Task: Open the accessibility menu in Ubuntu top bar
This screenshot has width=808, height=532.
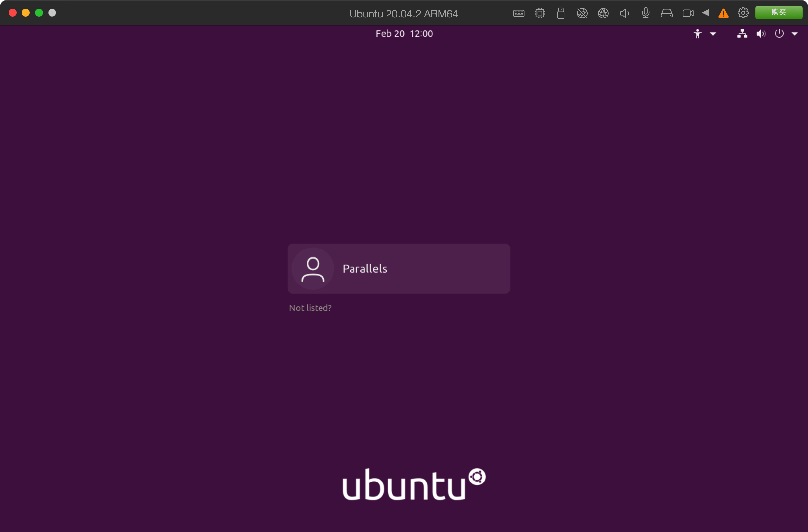Action: coord(697,34)
